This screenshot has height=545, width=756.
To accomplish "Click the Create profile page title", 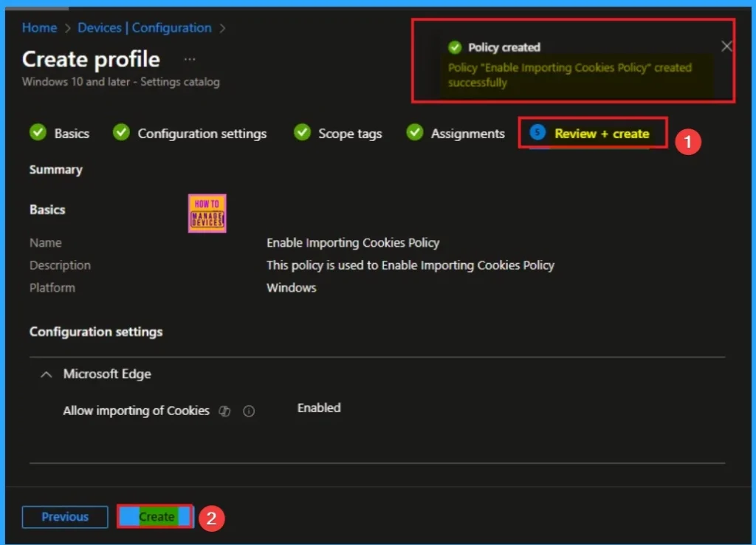I will 91,59.
